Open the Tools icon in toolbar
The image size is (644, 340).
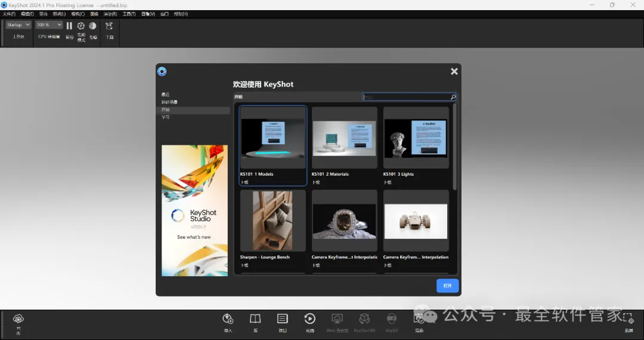(x=109, y=26)
